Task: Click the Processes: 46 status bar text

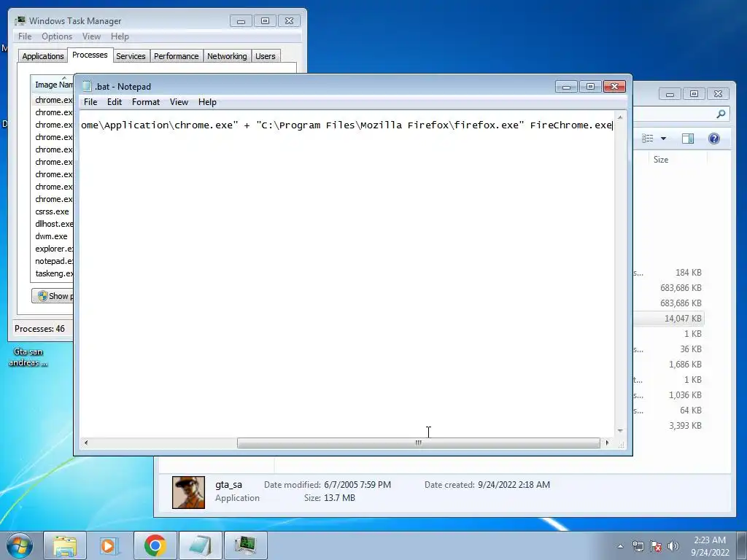Action: pyautogui.click(x=39, y=329)
